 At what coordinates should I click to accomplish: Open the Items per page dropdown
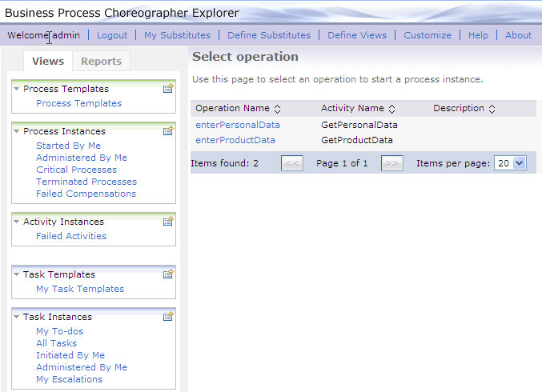(x=510, y=163)
